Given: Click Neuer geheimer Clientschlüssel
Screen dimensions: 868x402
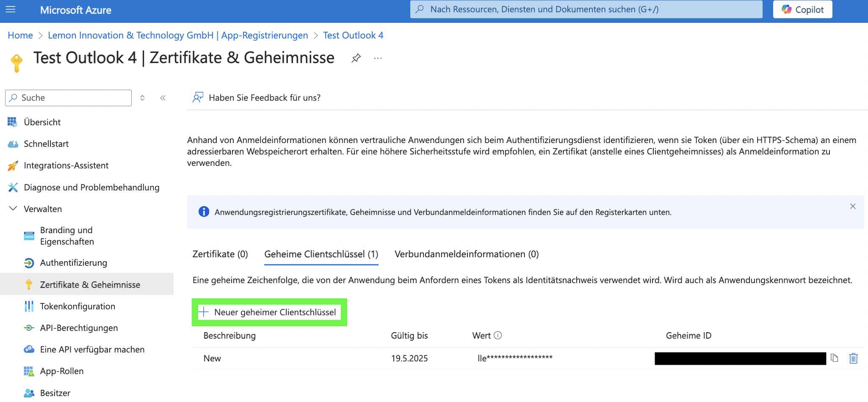Looking at the screenshot, I should [269, 312].
